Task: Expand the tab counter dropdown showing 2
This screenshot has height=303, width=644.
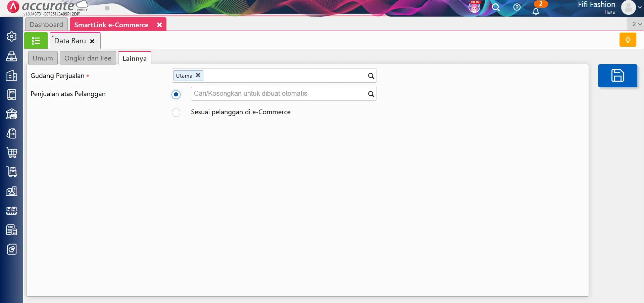Action: coord(635,24)
